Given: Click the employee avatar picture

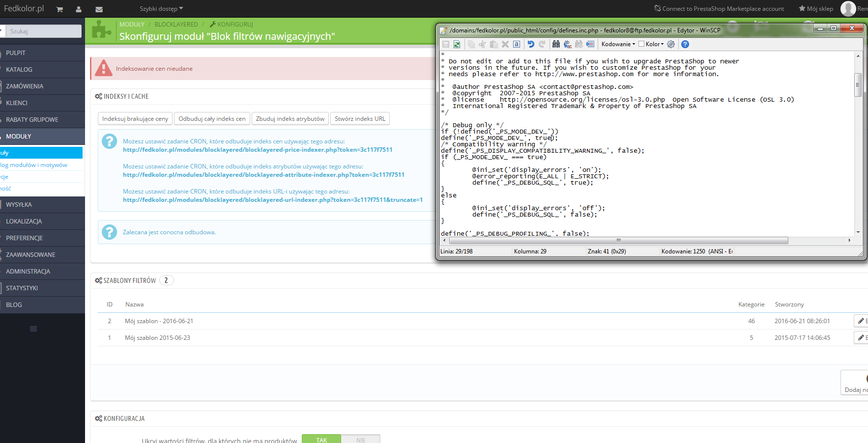Looking at the screenshot, I should coord(848,8).
